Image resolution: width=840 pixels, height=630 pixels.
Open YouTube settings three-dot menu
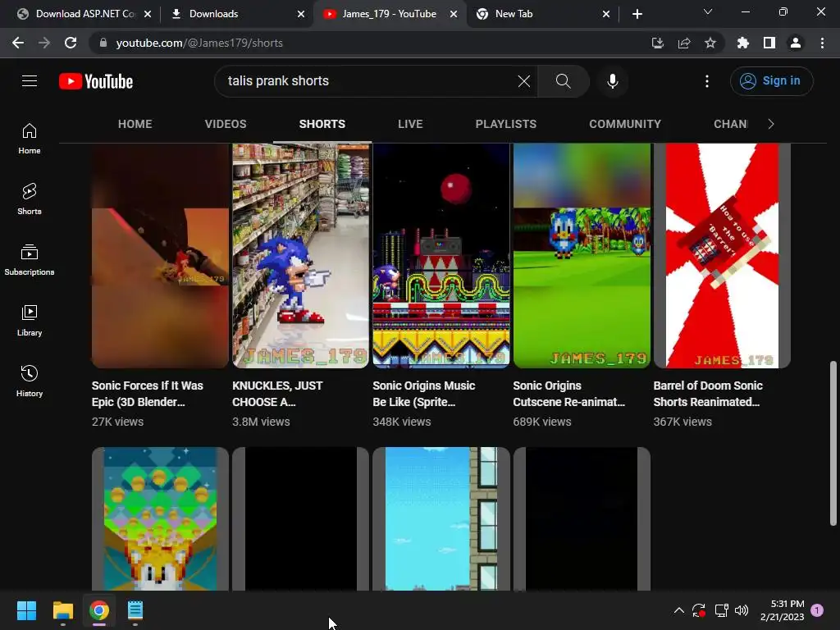707,81
